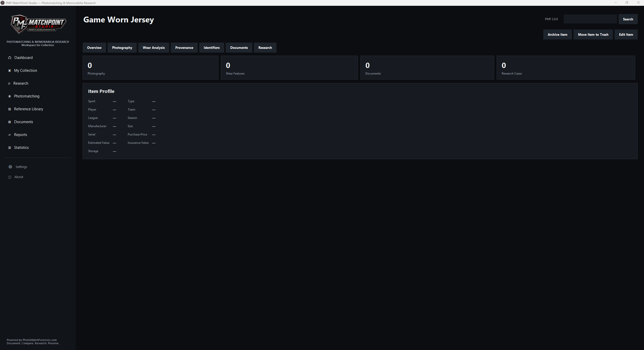Image resolution: width=644 pixels, height=350 pixels.
Task: Click the Settings gear icon
Action: click(x=10, y=167)
